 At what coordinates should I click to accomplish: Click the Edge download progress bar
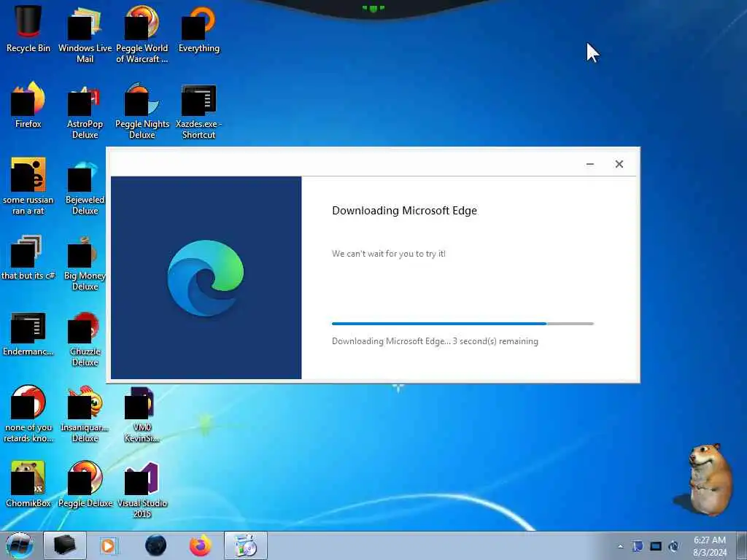[x=462, y=324]
